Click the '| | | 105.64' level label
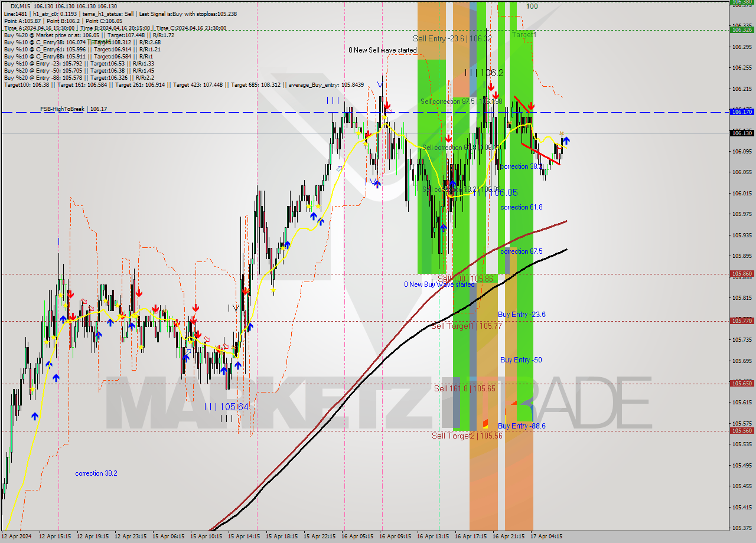Screen dimensions: 756x543 click(x=227, y=407)
